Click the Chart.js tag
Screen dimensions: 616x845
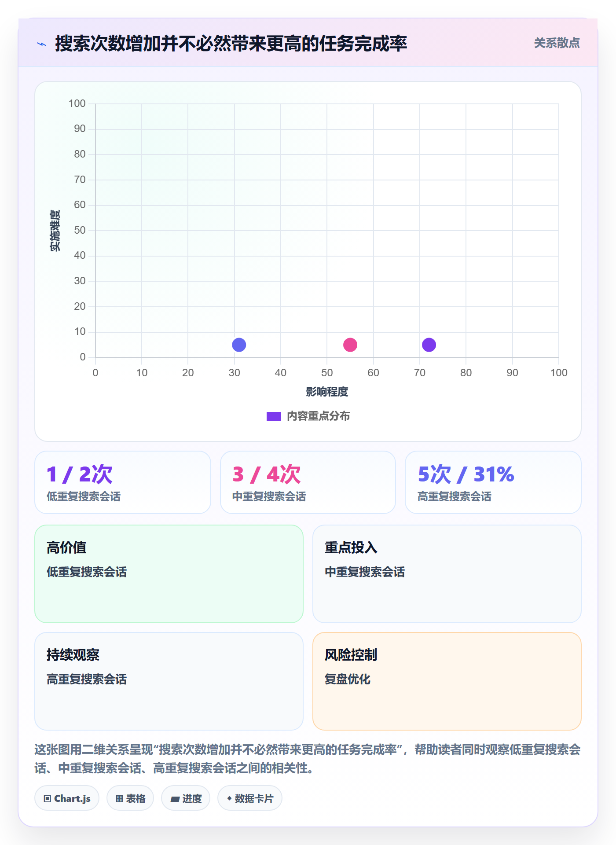pos(67,798)
